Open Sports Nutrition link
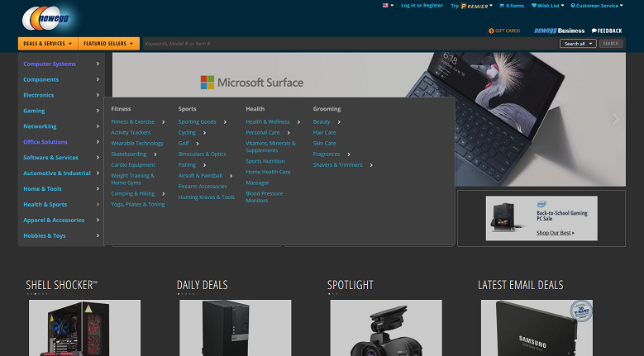The height and width of the screenshot is (356, 644). tap(265, 161)
